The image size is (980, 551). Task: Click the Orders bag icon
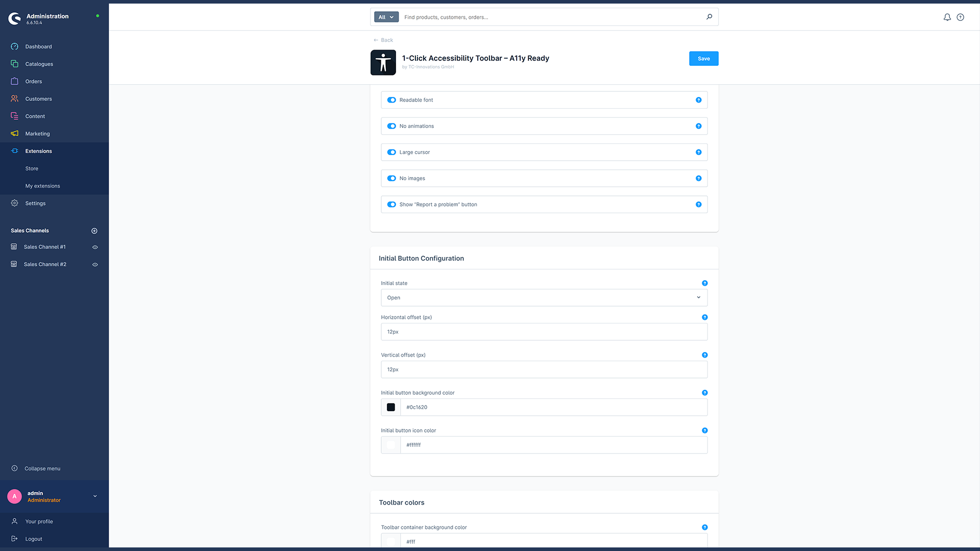[x=14, y=81]
